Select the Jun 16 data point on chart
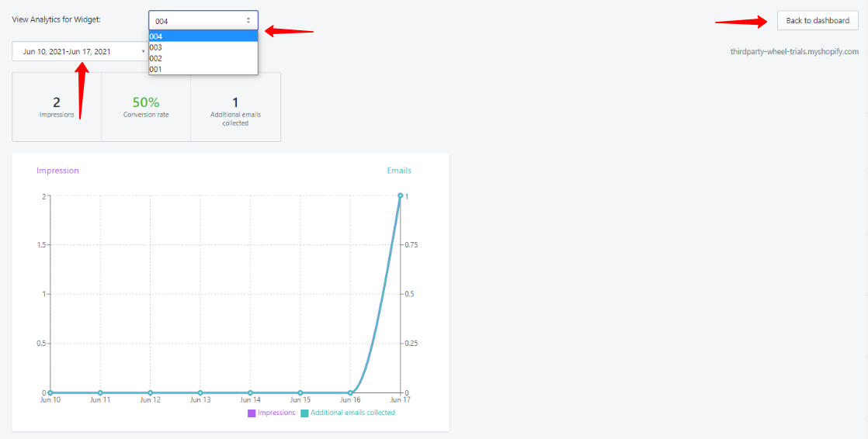This screenshot has height=439, width=868. click(x=350, y=392)
